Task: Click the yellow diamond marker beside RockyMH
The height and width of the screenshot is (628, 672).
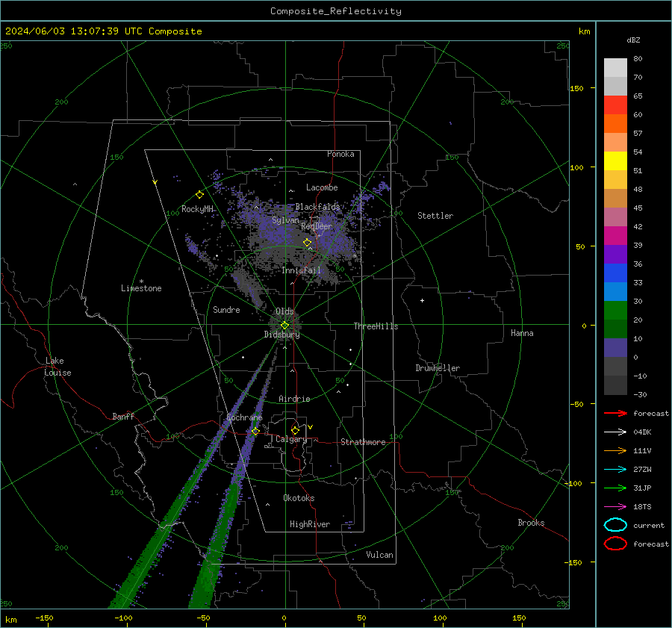Action: [x=199, y=195]
